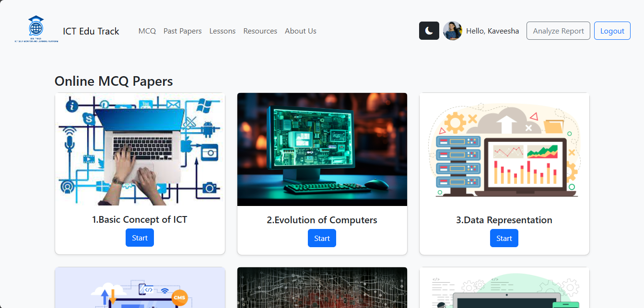Click the glowing computer image card
The height and width of the screenshot is (308, 644).
pos(322,149)
